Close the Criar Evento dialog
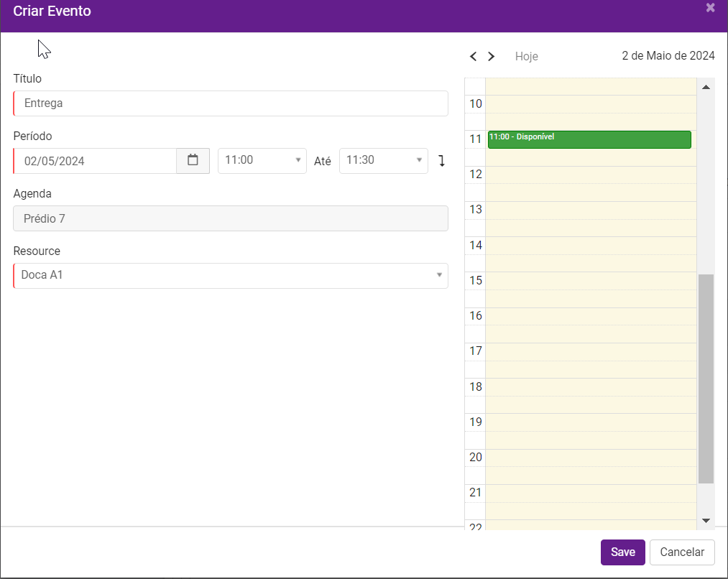728x579 pixels. click(710, 7)
